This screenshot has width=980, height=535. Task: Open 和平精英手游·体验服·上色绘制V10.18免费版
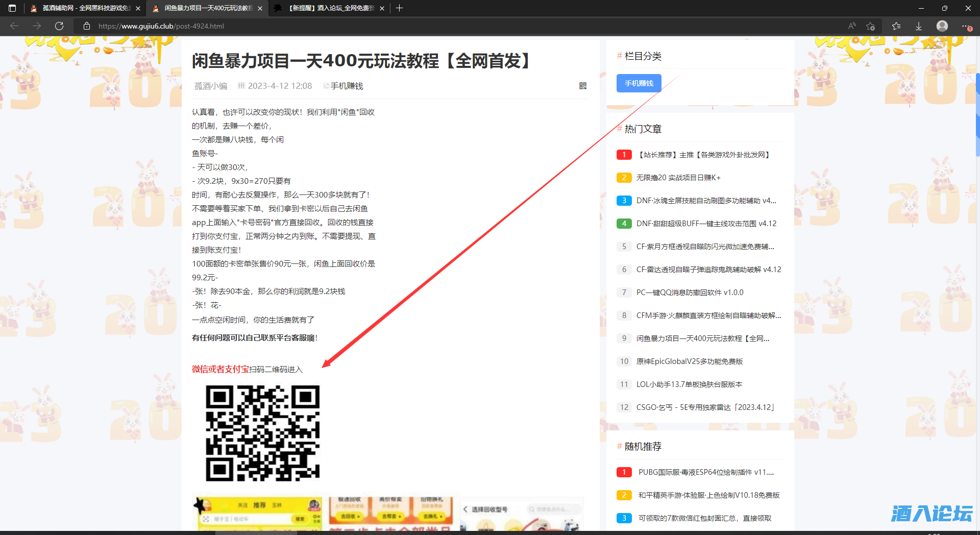[709, 495]
